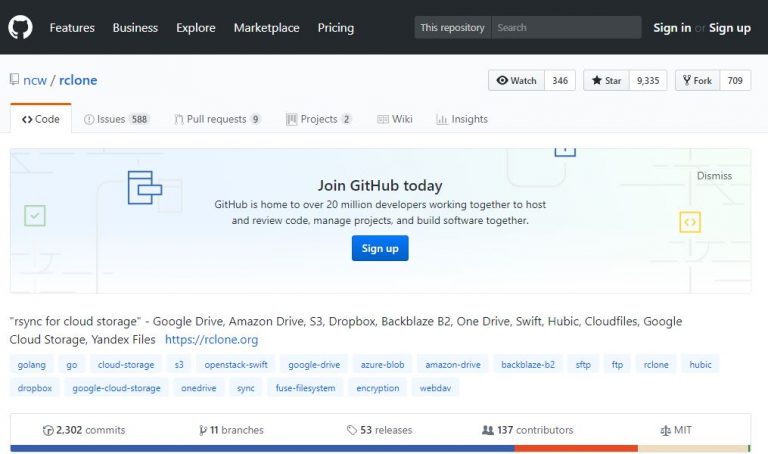Select the sync topic tag

(245, 388)
